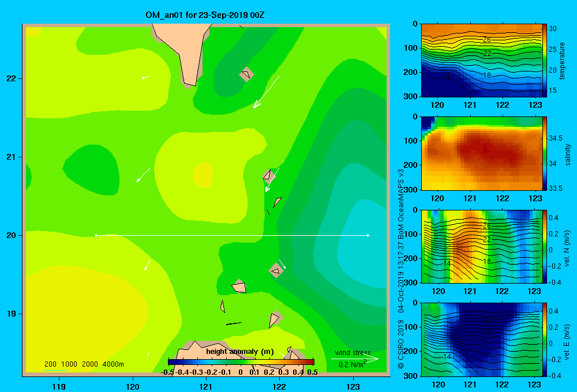This screenshot has width=577, height=392.
Task: Click the vertical "temperature" axis label
Action: (562, 61)
